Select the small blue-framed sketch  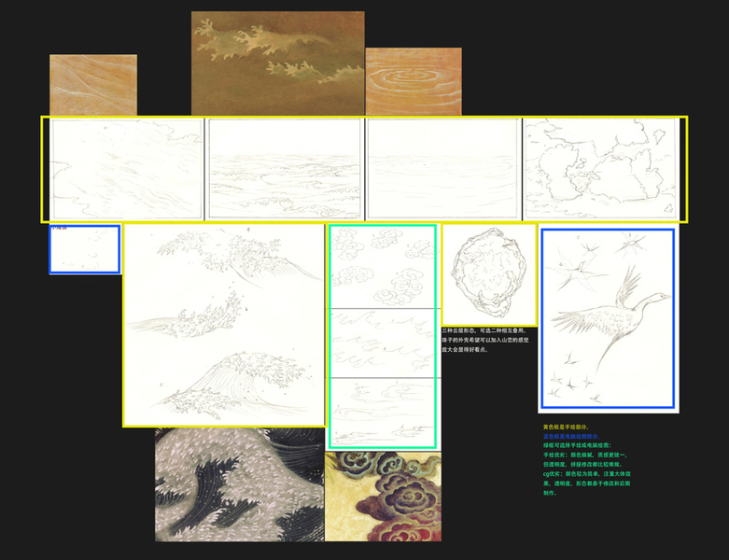85,249
